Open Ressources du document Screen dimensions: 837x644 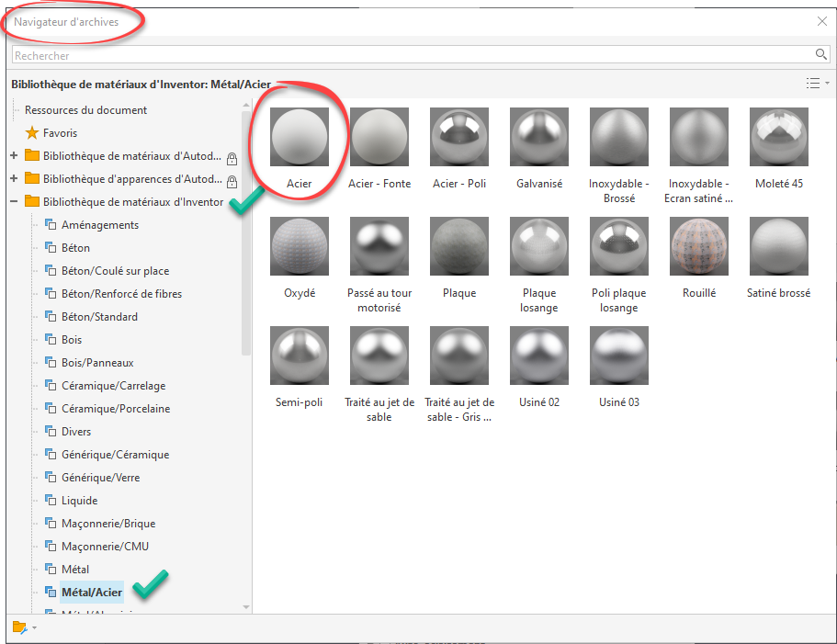[x=86, y=110]
